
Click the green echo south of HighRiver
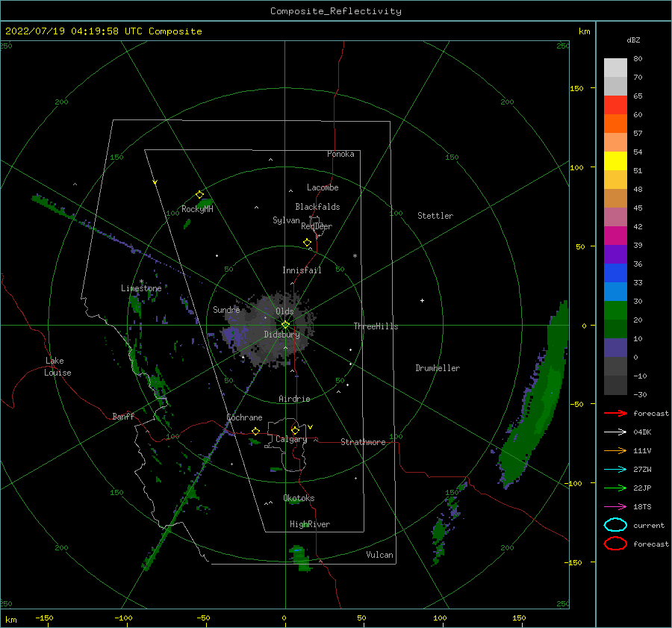301,559
